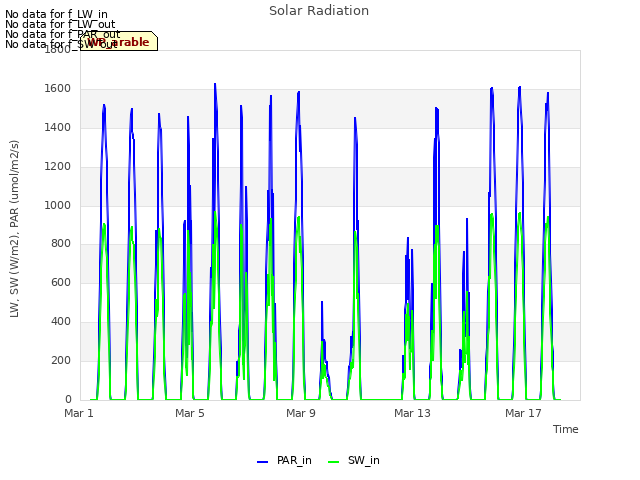This screenshot has height=480, width=640.
Task: Click the 1200 y-axis tick label
Action: click(x=58, y=167)
